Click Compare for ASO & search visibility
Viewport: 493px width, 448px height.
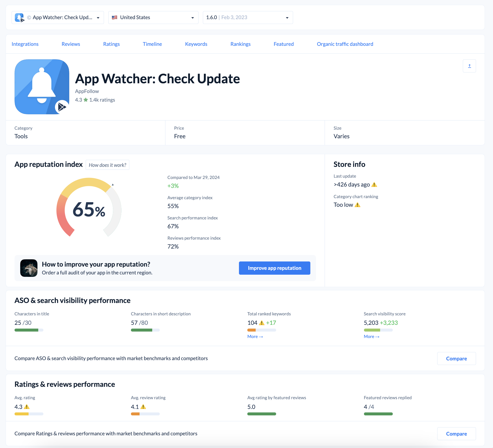[x=456, y=359]
